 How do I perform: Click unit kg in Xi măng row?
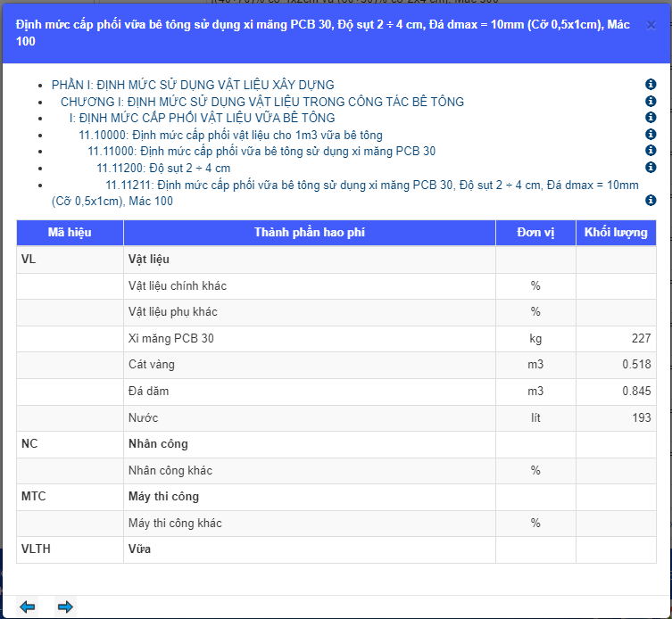[535, 339]
